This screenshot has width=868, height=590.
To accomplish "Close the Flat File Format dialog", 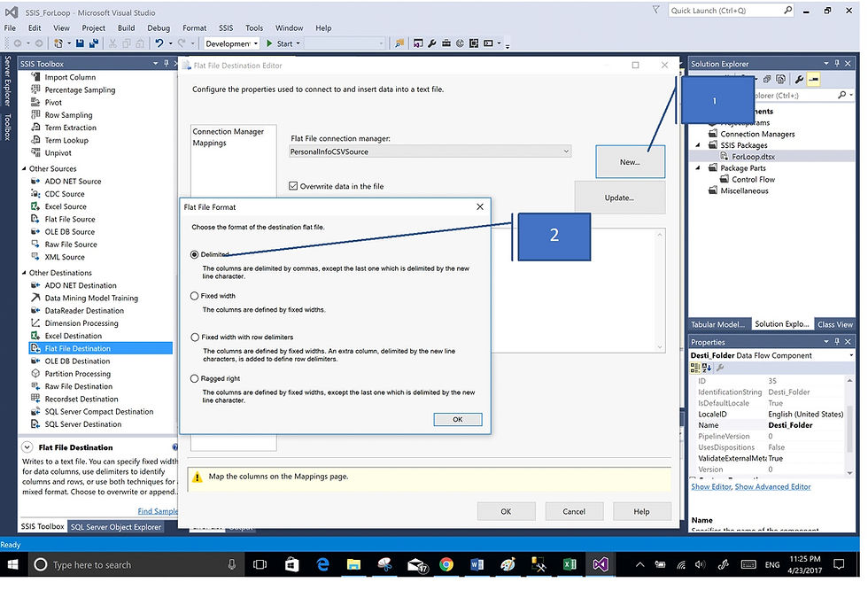I will coord(480,206).
